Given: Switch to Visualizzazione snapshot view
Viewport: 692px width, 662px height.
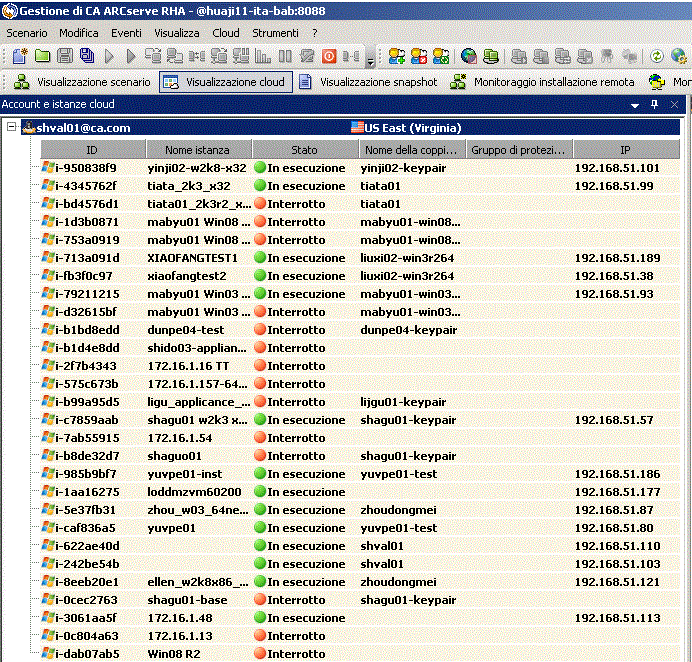Looking at the screenshot, I should 367,82.
